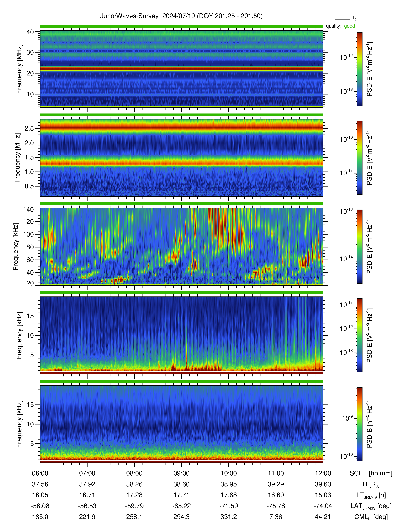The height and width of the screenshot is (532, 411).
Task: Click the SCET [hh:mm] axis label
Action: (371, 473)
